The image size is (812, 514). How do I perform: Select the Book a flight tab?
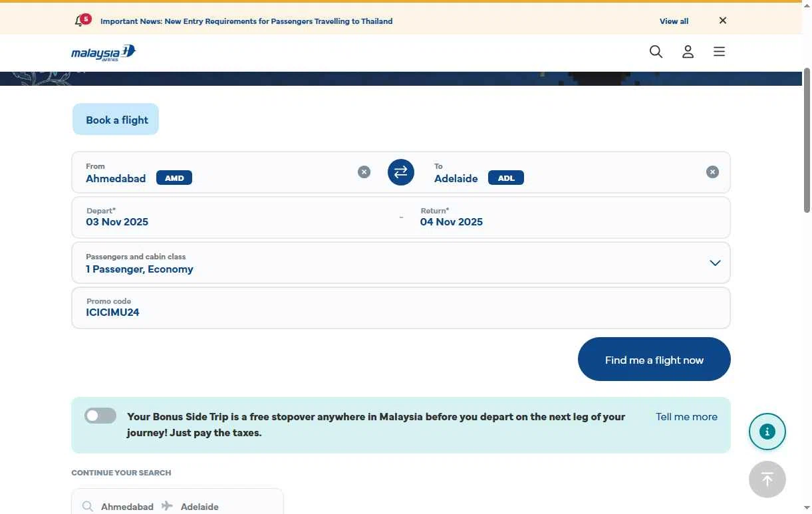(x=116, y=120)
